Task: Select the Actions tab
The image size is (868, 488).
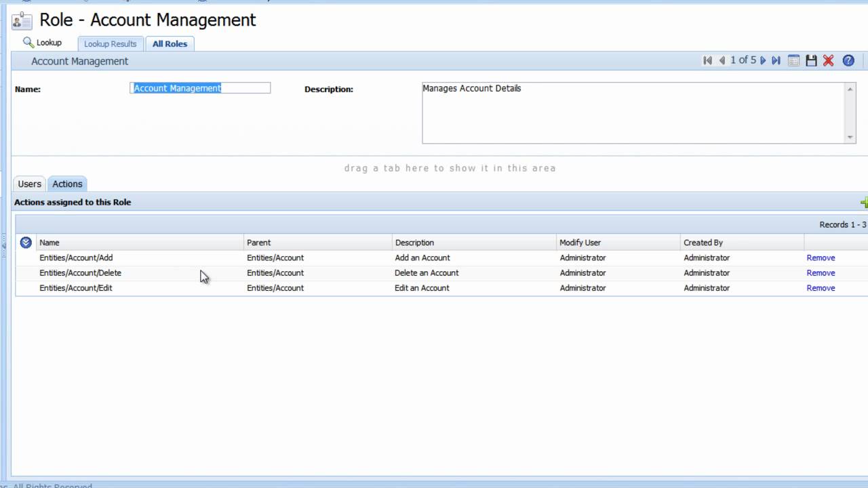Action: click(x=67, y=184)
